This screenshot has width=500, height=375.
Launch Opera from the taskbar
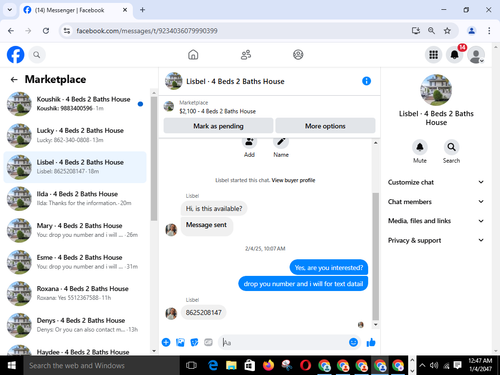[x=305, y=366]
